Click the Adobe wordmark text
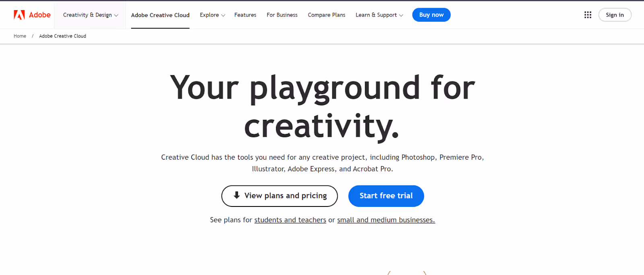Image resolution: width=644 pixels, height=275 pixels. [40, 15]
